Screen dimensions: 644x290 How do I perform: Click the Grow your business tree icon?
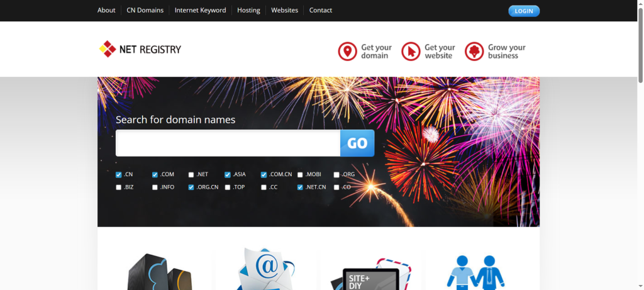(x=474, y=52)
